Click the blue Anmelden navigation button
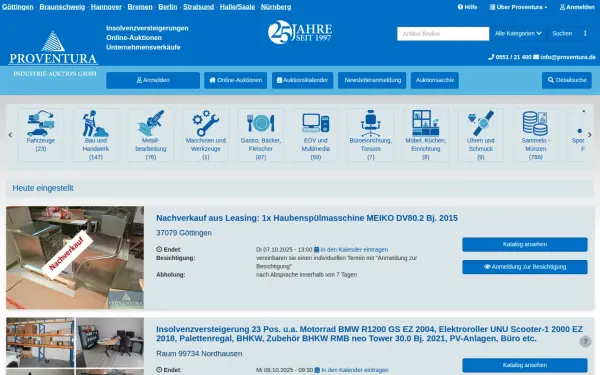 153,80
